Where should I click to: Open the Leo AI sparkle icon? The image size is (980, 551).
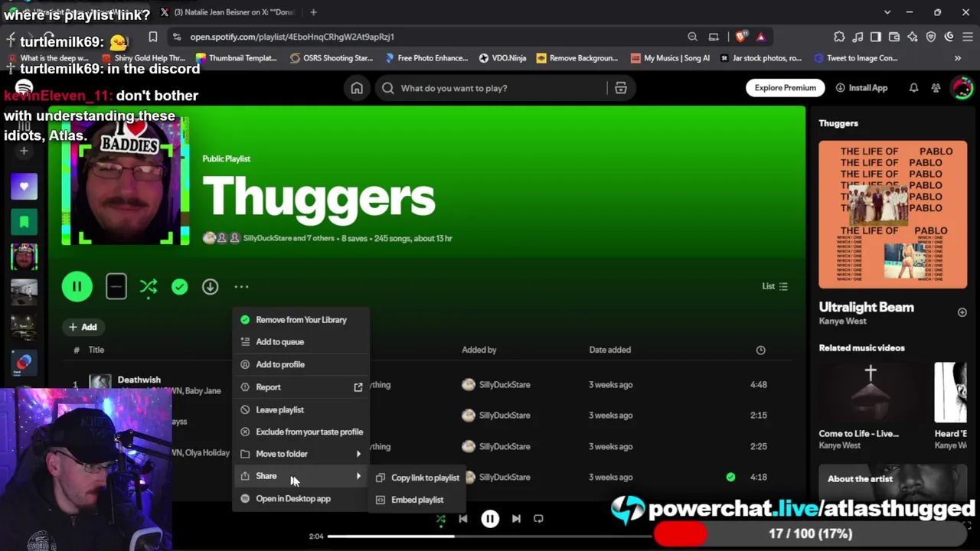tap(913, 37)
